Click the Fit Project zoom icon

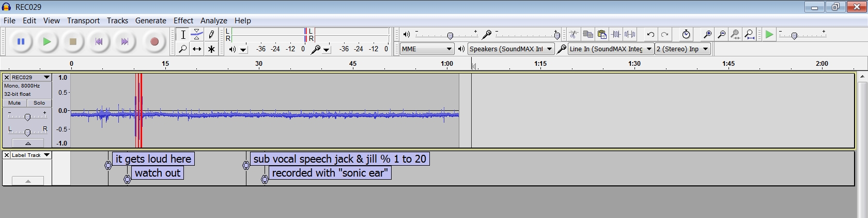(x=749, y=35)
